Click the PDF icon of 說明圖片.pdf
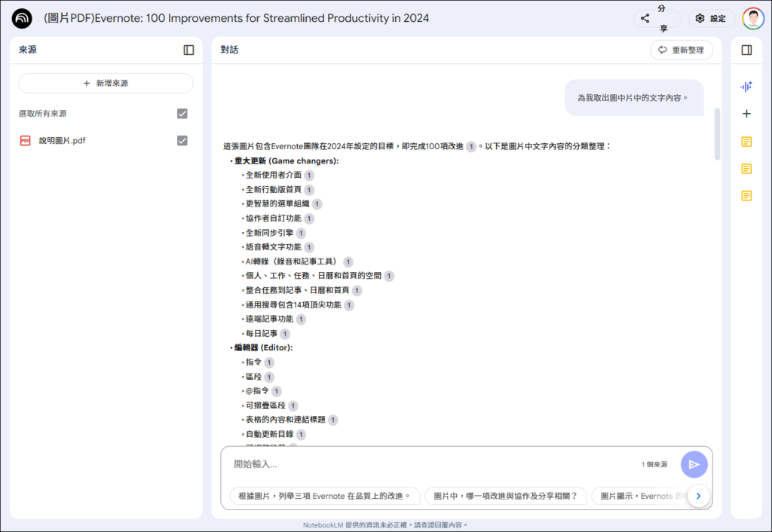772x532 pixels. click(25, 141)
